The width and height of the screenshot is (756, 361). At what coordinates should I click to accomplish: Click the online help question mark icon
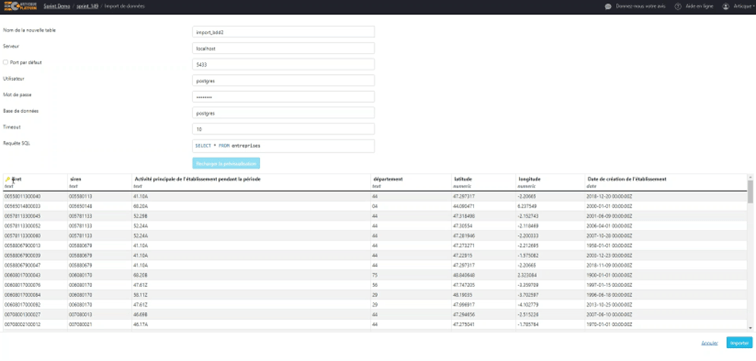[x=677, y=7]
